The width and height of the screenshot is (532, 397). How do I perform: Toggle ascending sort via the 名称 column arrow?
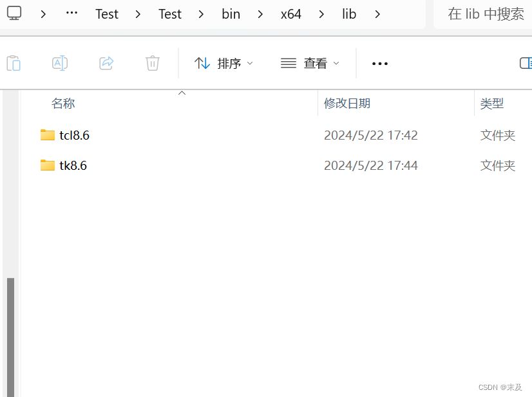coord(182,93)
